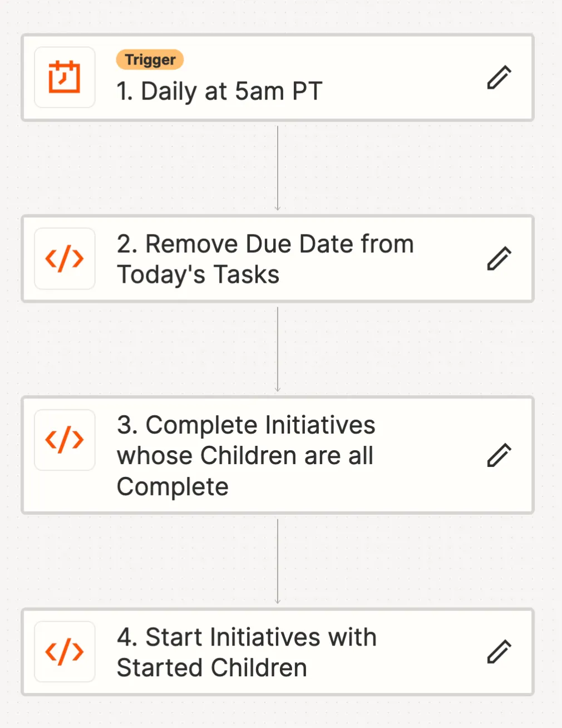The width and height of the screenshot is (562, 728).
Task: Click the code icon for Complete Initiatives step
Action: pos(65,440)
